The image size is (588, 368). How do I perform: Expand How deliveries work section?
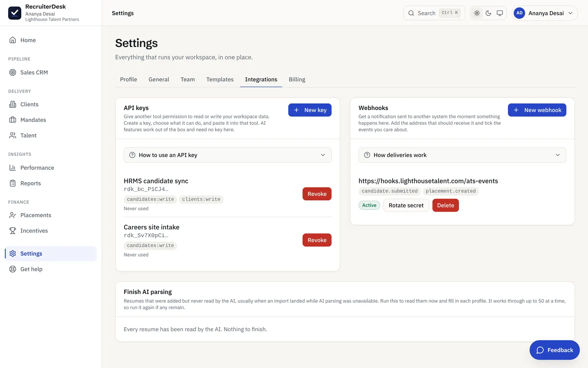[462, 155]
